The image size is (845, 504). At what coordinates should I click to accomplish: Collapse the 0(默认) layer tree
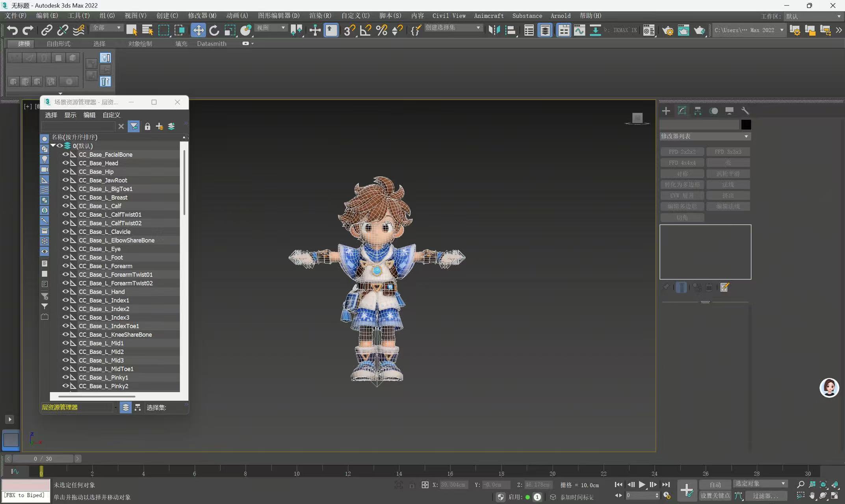(53, 146)
